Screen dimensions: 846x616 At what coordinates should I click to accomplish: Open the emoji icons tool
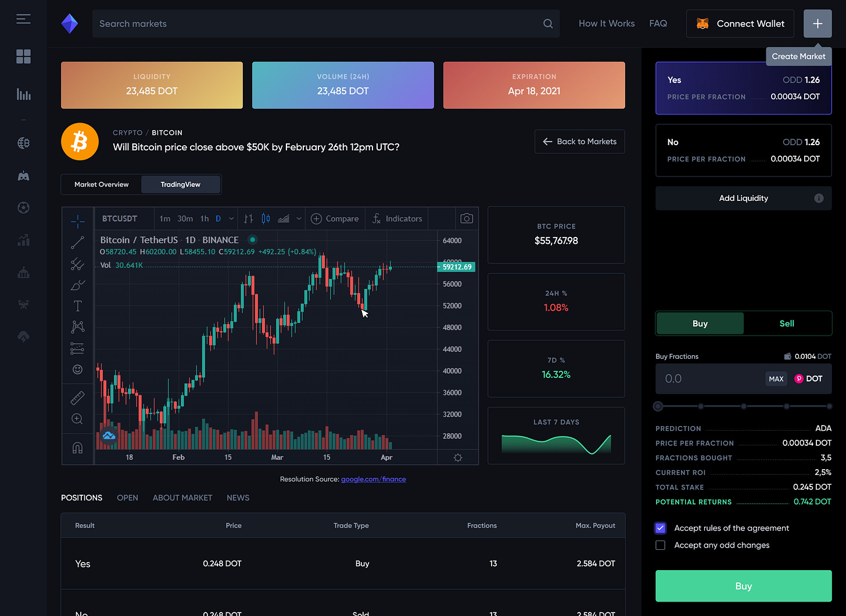(x=77, y=369)
